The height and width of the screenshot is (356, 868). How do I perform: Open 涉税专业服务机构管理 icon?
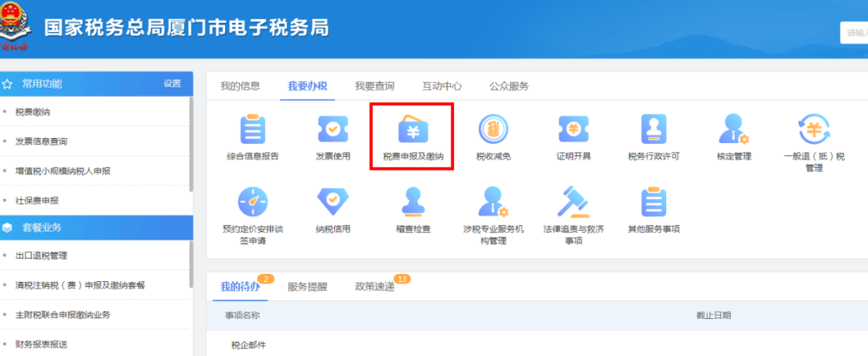tap(493, 202)
